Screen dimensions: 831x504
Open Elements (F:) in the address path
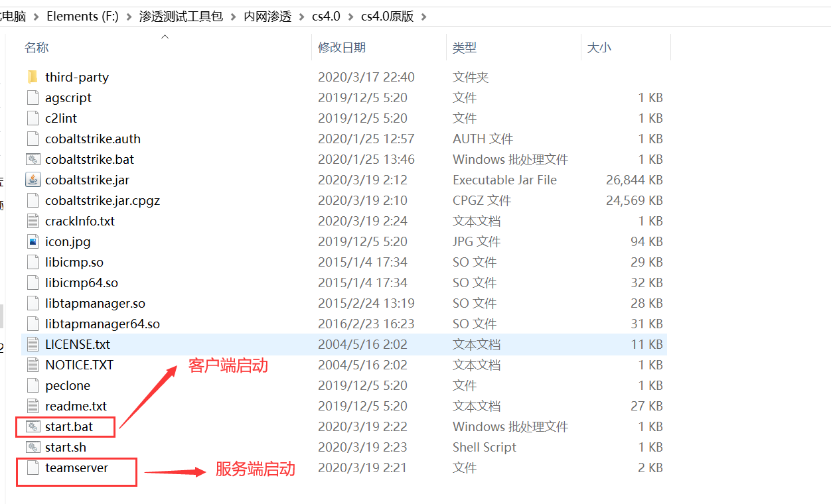82,17
